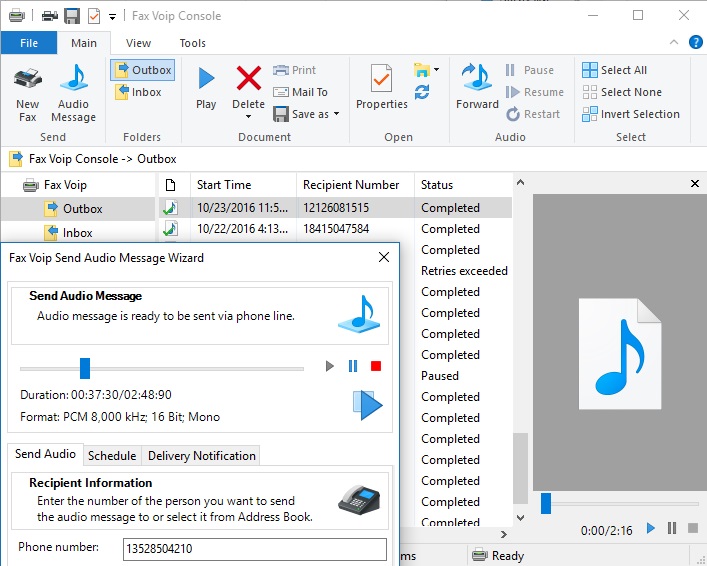Select the Outbox folder ribbon button

pyautogui.click(x=142, y=70)
